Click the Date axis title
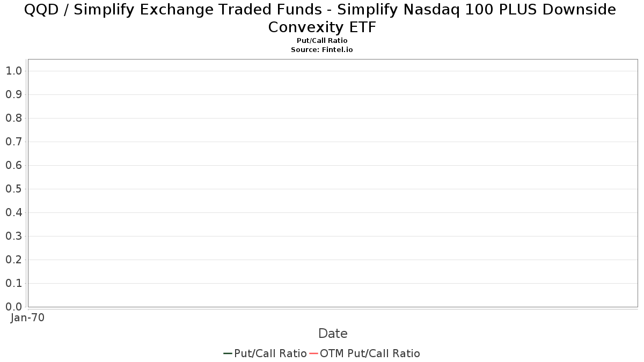This screenshot has width=644, height=362. point(333,334)
